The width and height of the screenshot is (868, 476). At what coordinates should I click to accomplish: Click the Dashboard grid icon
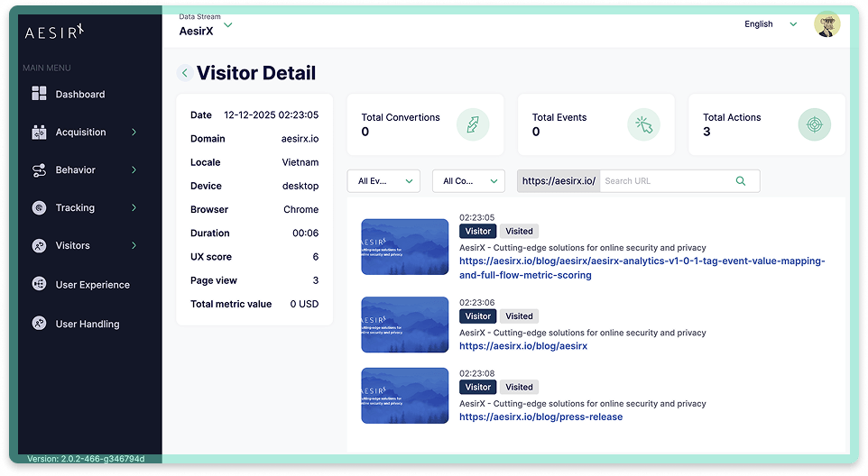coord(40,94)
